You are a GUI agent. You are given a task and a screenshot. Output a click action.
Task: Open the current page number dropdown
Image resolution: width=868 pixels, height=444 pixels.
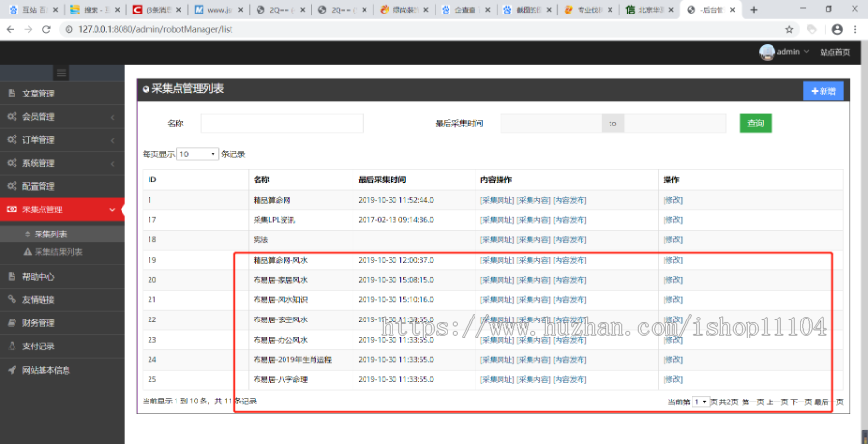click(700, 402)
